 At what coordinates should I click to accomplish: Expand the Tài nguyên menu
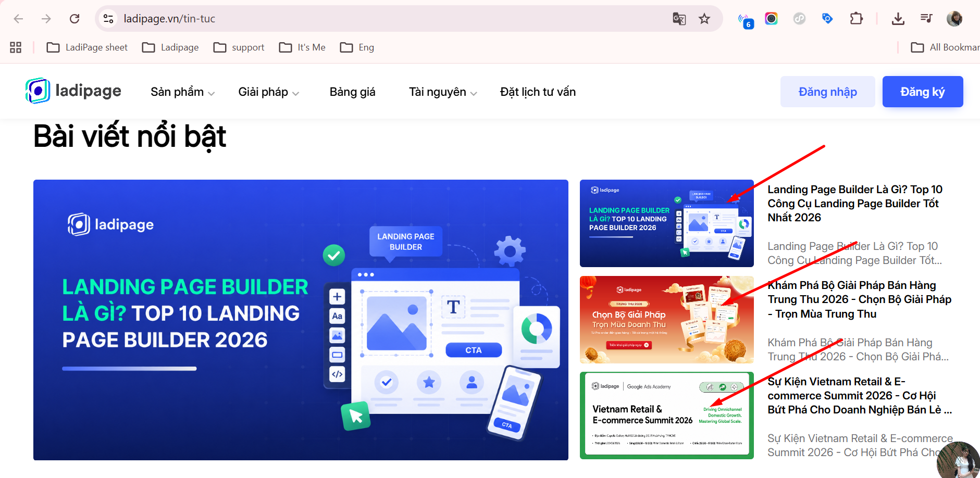coord(443,92)
